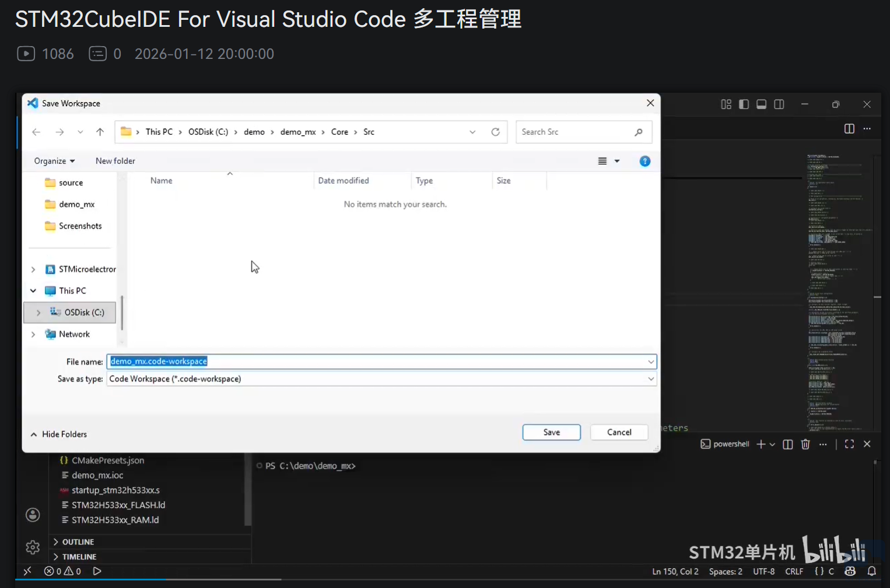The image size is (890, 588).
Task: Collapse the This PC tree node
Action: (33, 290)
